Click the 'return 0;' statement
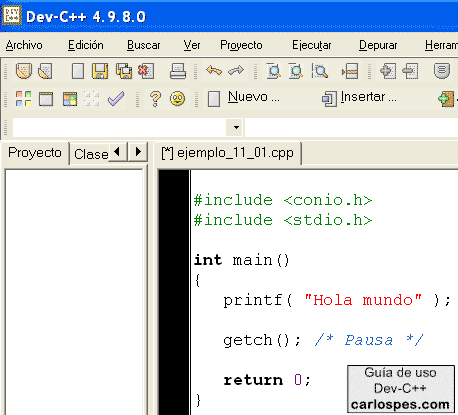Image resolution: width=458 pixels, height=415 pixels. (x=267, y=380)
